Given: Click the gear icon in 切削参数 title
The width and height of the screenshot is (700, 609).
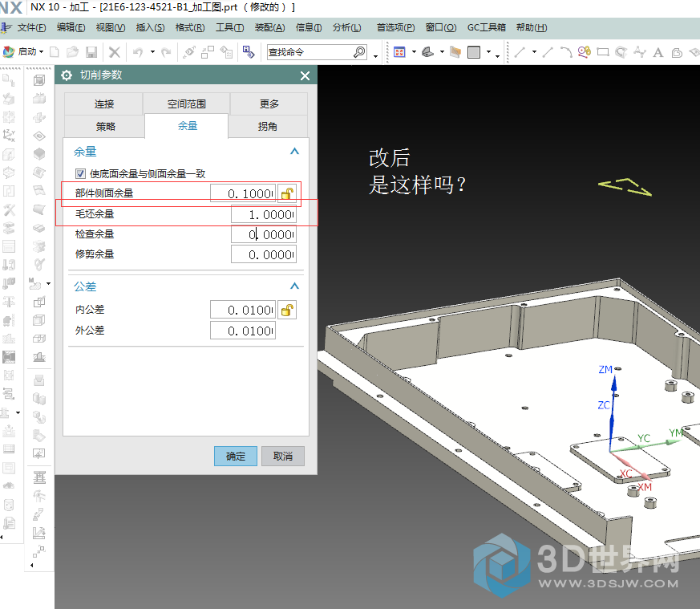Looking at the screenshot, I should [67, 75].
